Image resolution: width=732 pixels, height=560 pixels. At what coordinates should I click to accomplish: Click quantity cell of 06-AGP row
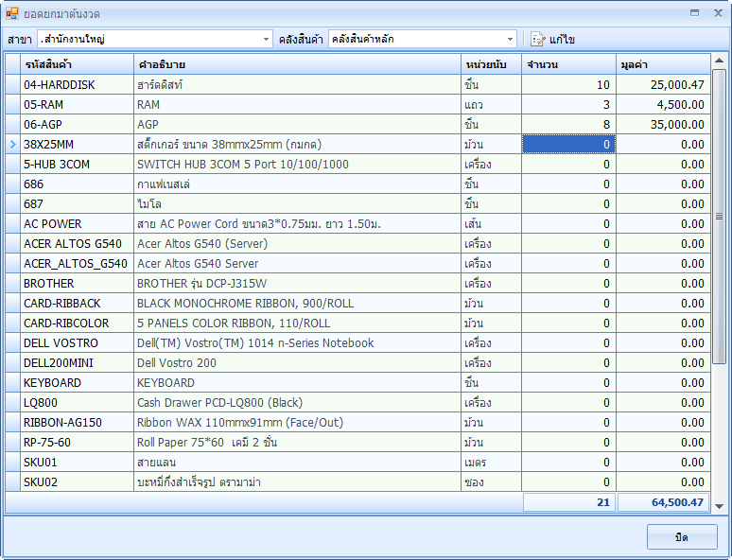click(x=567, y=124)
